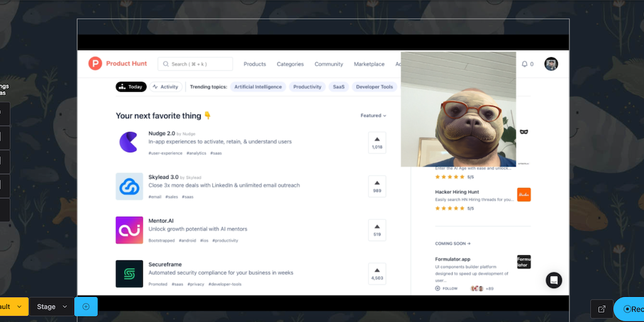
Task: Open the Categories menu
Action: point(290,64)
